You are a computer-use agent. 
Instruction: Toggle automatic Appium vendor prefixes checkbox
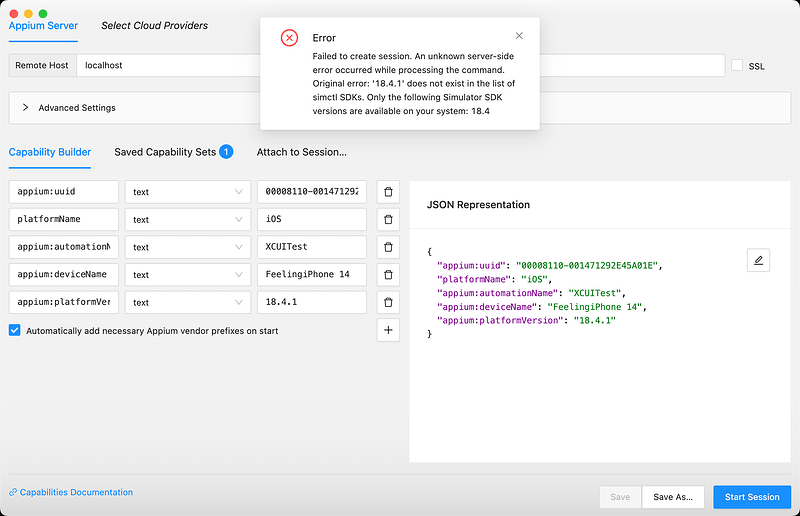tap(14, 330)
